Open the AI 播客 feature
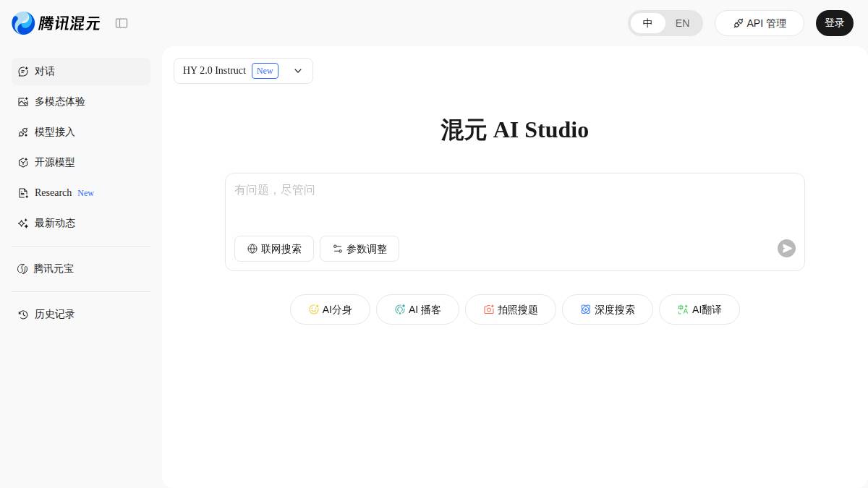The width and height of the screenshot is (868, 488). (417, 309)
